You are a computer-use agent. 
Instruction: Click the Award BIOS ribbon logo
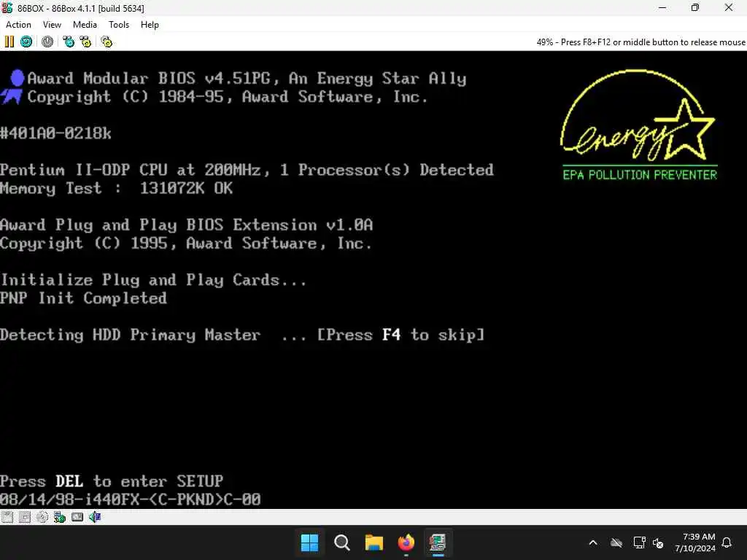tap(13, 87)
